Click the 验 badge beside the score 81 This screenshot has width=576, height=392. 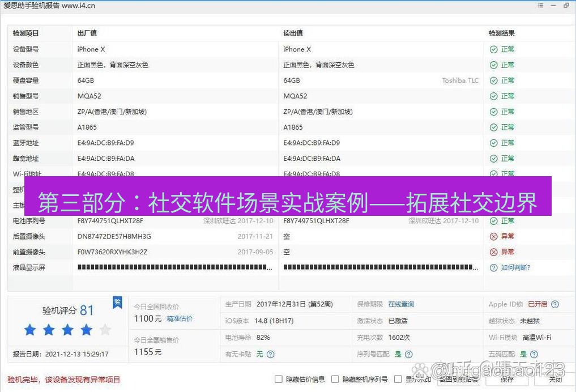click(x=117, y=302)
